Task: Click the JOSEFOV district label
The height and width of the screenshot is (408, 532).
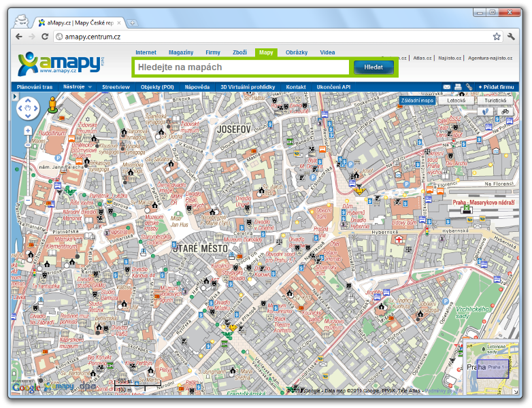Action: (233, 129)
